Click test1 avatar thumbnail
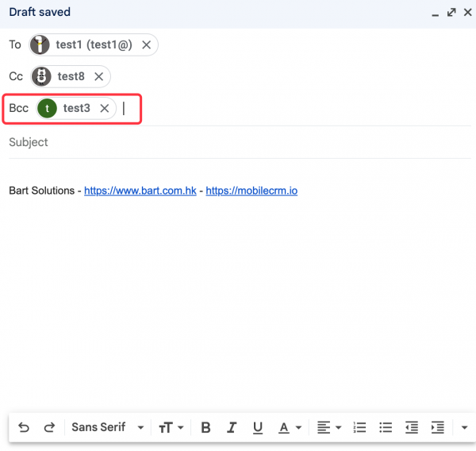476x451 pixels. click(40, 45)
